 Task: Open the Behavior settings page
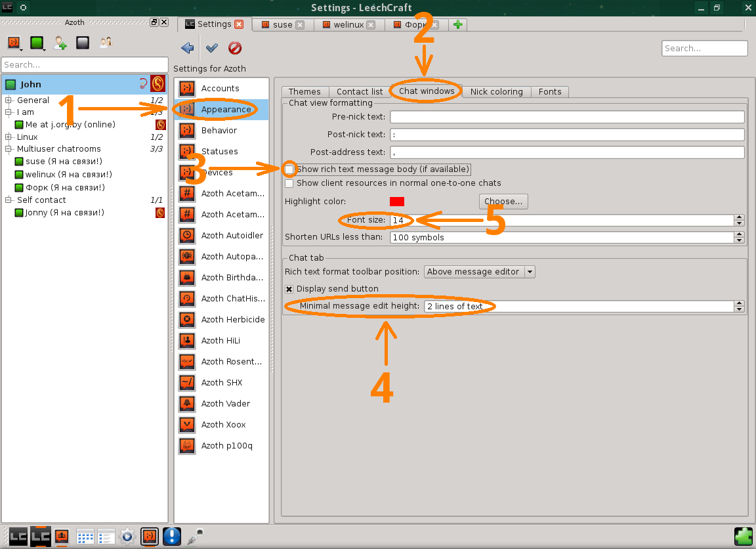click(x=221, y=130)
